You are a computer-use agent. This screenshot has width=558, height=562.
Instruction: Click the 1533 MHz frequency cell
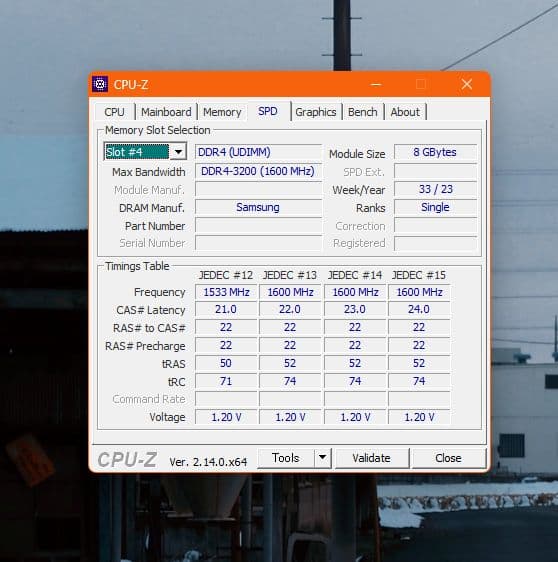(226, 292)
